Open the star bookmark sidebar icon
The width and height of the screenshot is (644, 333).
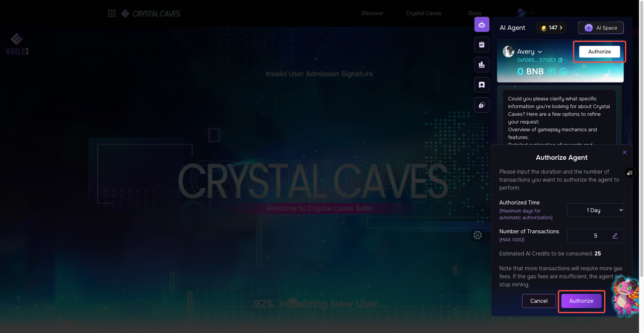click(x=481, y=85)
